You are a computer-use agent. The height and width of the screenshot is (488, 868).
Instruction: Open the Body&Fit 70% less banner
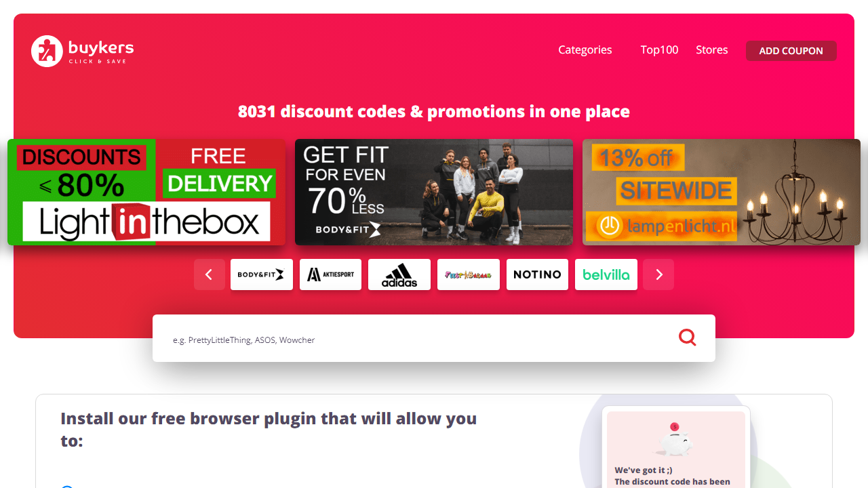[434, 192]
